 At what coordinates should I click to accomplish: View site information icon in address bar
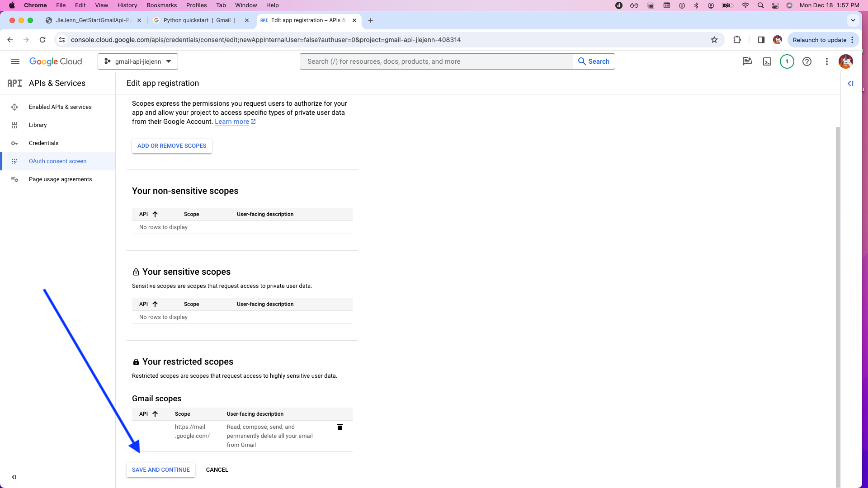[x=62, y=40]
